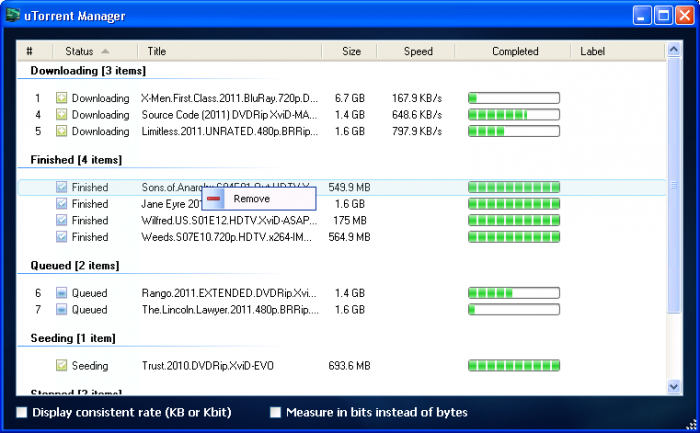Click the 797.9 KB/s speed value

click(x=417, y=131)
